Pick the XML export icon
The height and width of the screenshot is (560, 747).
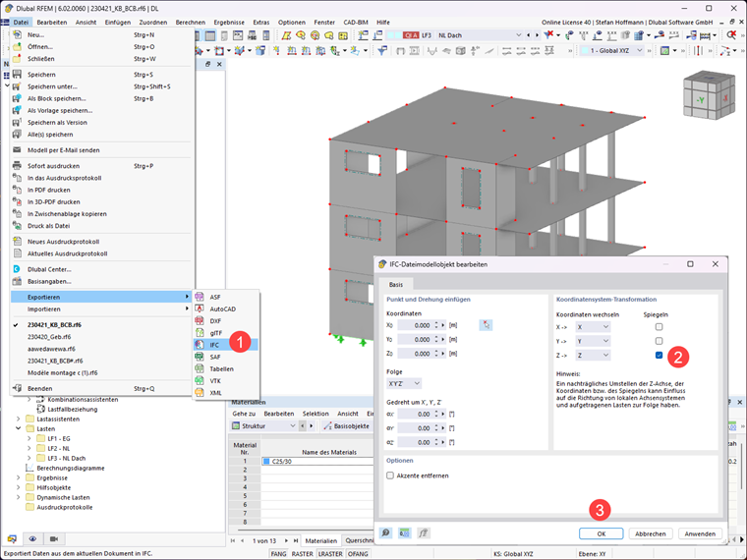tap(200, 392)
